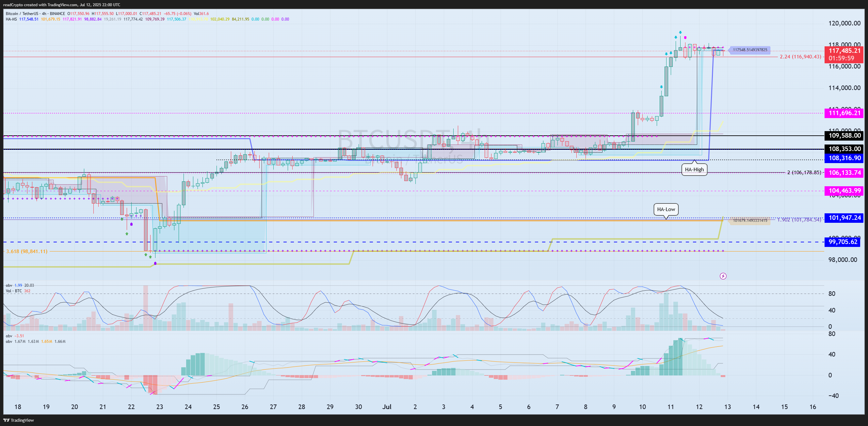Image resolution: width=868 pixels, height=426 pixels.
Task: Click the HA-MS value 117,774.42
Action: click(133, 19)
